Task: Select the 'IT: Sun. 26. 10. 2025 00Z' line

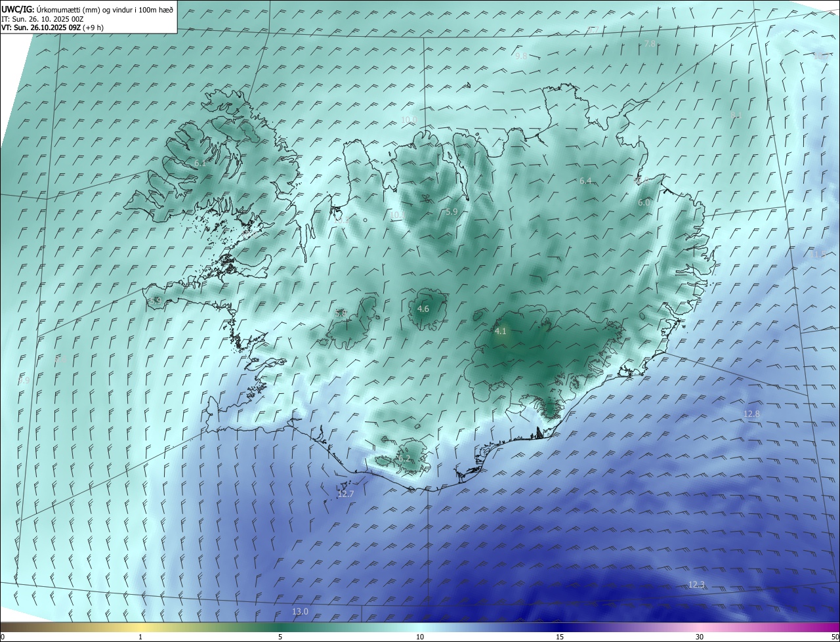Action: 42,19
